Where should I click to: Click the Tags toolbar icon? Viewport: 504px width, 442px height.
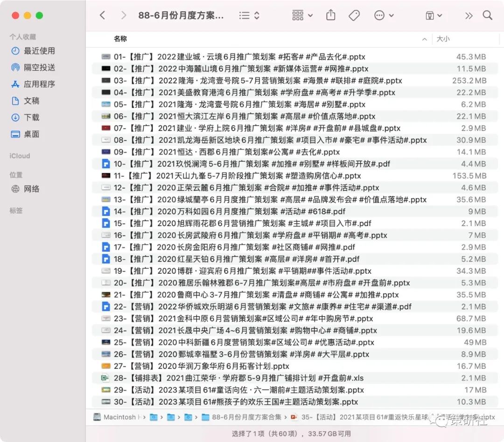[x=354, y=15]
